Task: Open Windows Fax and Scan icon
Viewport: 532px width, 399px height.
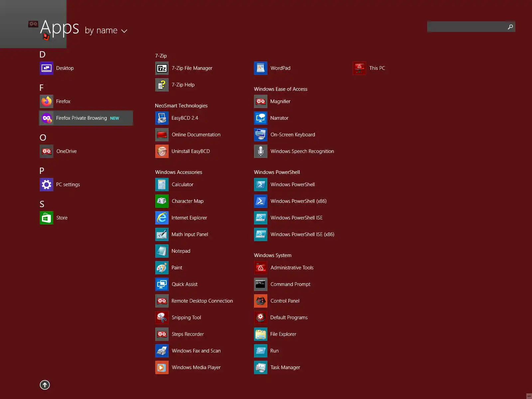Action: pos(162,351)
